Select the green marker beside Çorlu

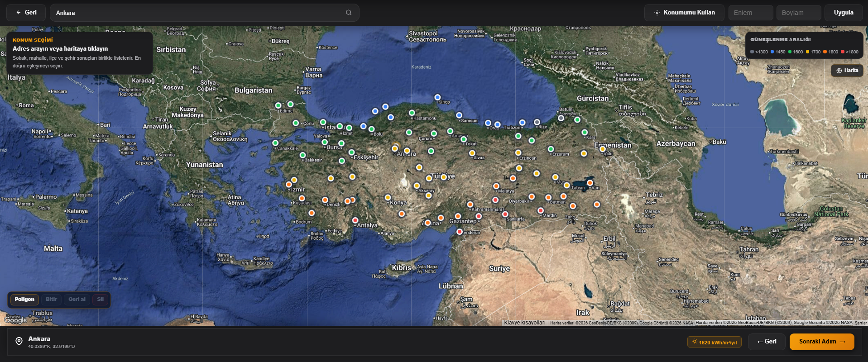click(296, 123)
